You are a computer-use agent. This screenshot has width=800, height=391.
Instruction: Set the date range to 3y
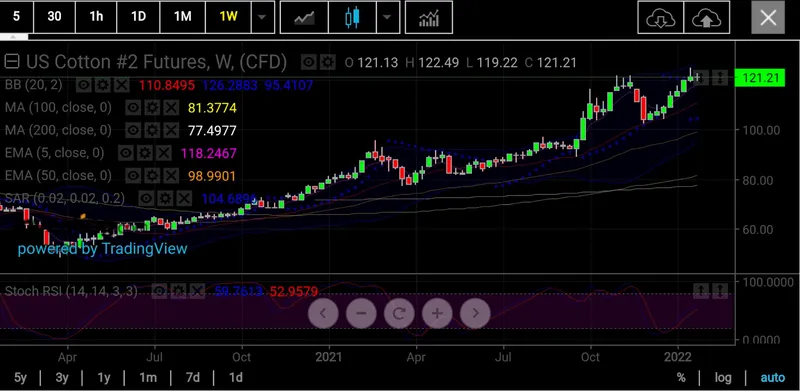click(x=62, y=378)
